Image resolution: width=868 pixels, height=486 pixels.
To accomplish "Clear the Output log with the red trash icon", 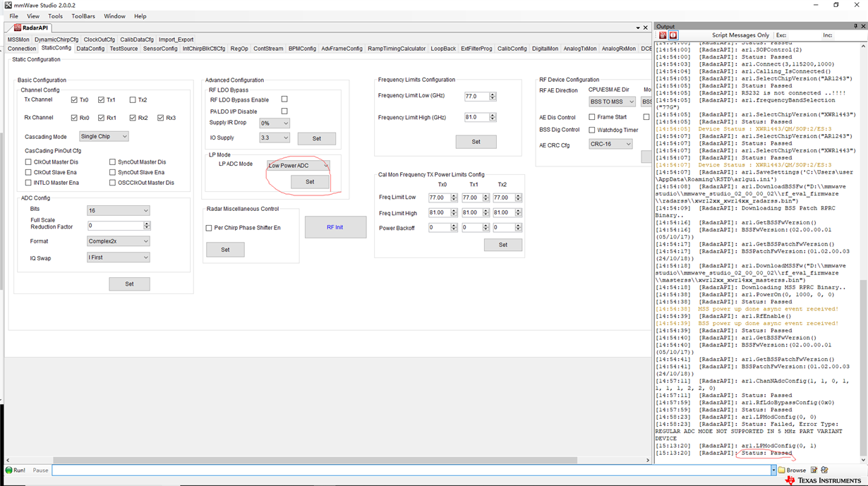I will pyautogui.click(x=662, y=35).
